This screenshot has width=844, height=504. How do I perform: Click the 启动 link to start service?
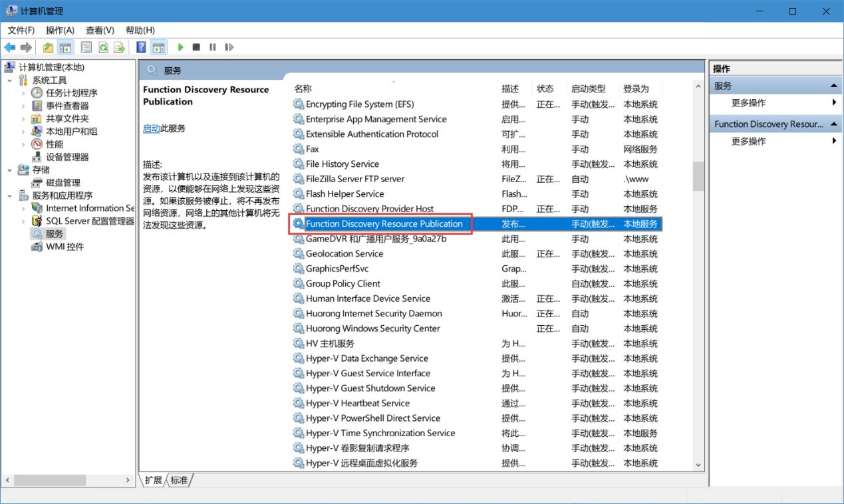[151, 128]
